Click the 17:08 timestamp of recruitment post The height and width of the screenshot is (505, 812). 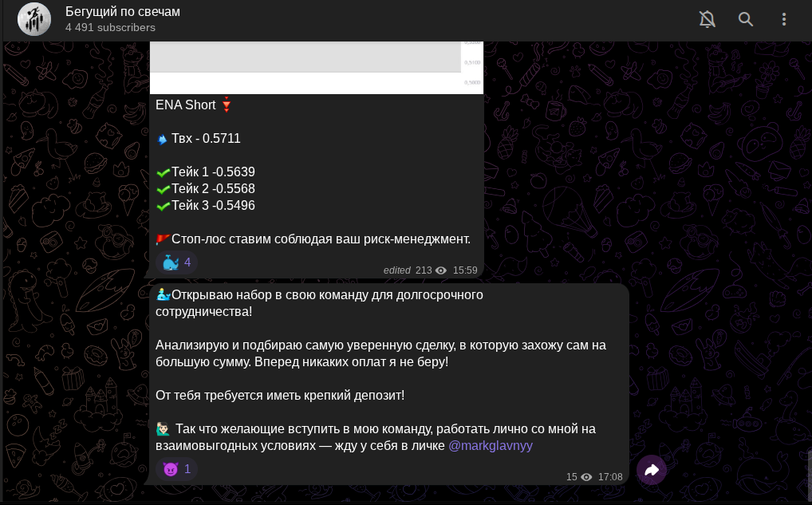[610, 477]
